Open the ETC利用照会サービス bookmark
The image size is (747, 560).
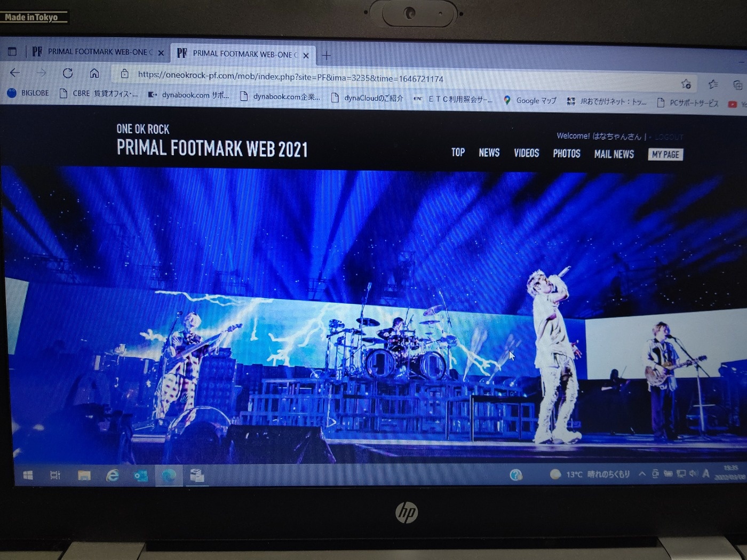coord(453,99)
